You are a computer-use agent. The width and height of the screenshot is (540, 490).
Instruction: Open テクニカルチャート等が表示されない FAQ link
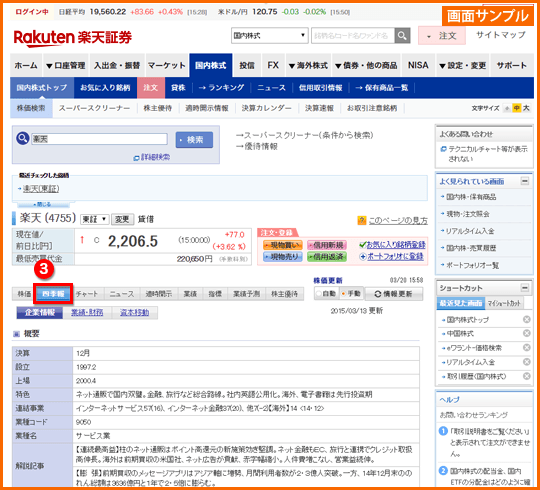488,154
